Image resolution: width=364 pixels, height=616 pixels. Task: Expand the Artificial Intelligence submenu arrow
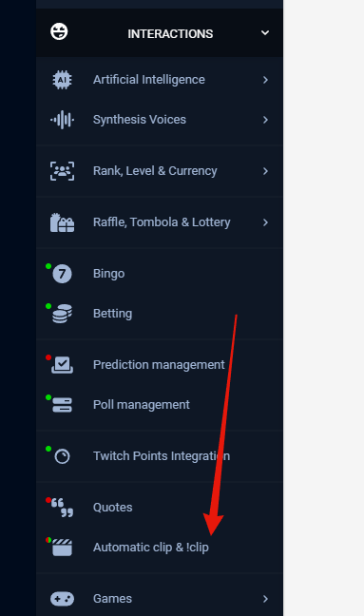click(x=265, y=80)
